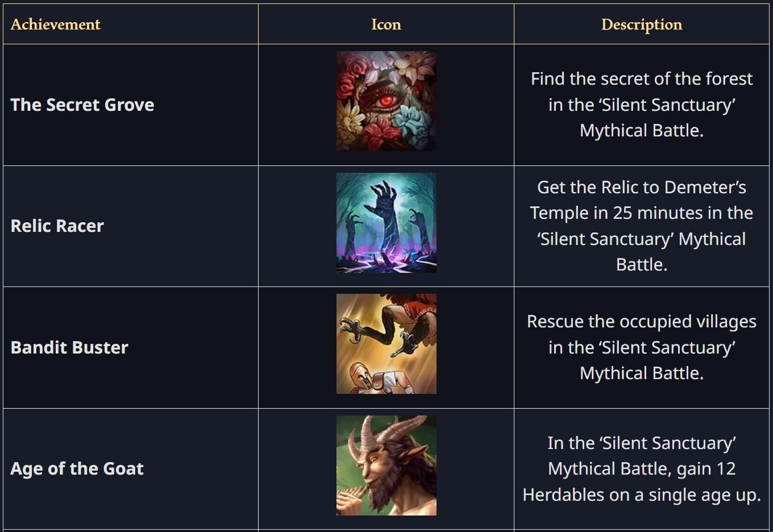
Task: Select the Description column header
Action: tap(641, 24)
